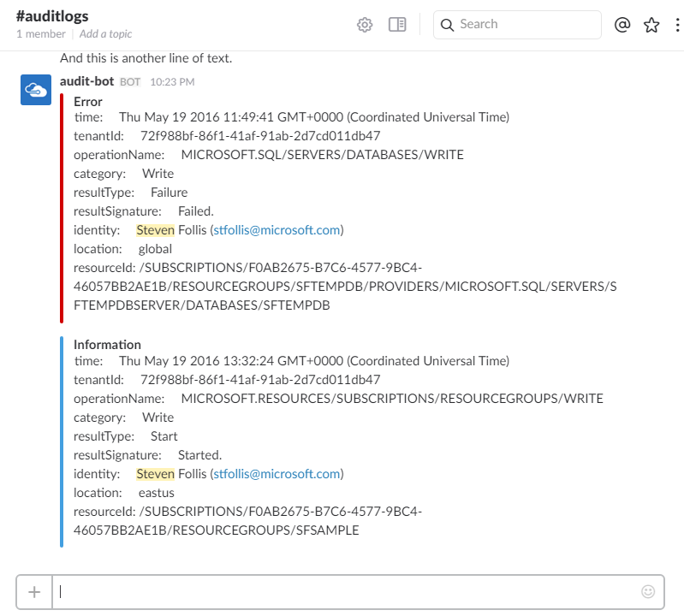
Task: Open stfollis@microsoft.com link in Information entry
Action: pos(277,473)
